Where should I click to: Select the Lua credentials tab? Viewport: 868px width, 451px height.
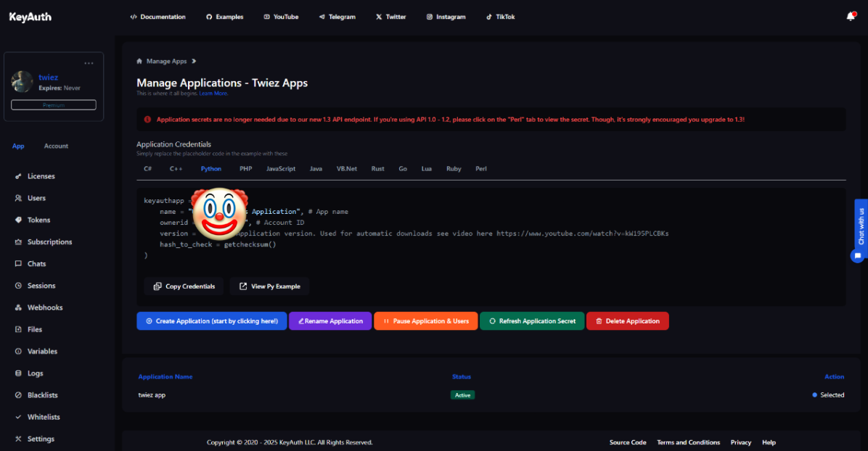(426, 169)
